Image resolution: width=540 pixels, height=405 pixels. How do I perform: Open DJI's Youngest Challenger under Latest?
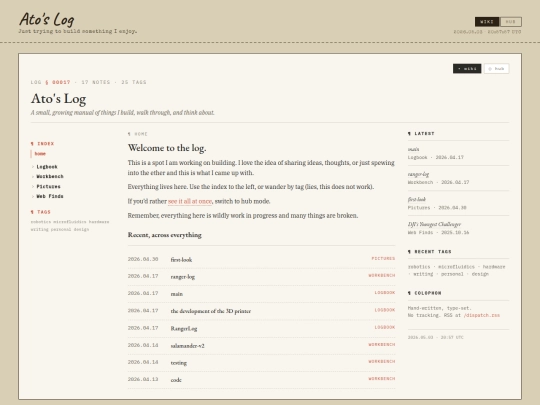pyautogui.click(x=434, y=224)
